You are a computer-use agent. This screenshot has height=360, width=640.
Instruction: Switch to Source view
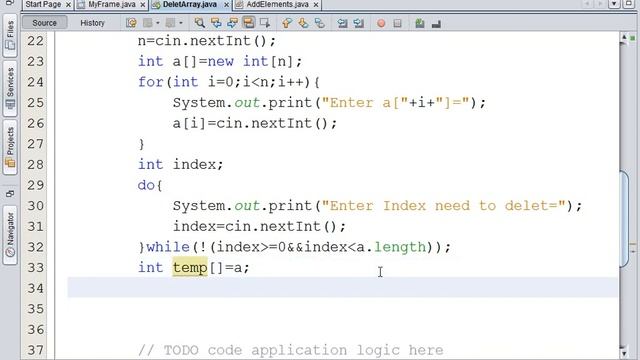click(44, 23)
